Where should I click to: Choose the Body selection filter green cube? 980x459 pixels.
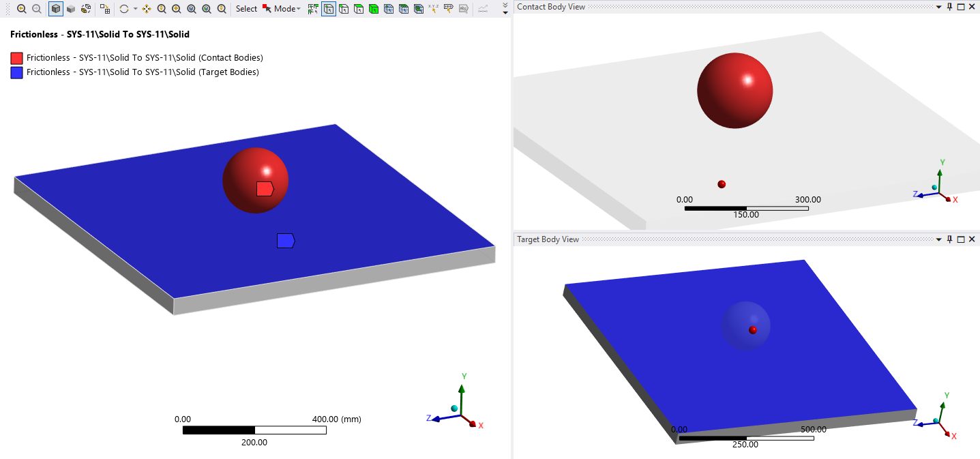click(373, 9)
